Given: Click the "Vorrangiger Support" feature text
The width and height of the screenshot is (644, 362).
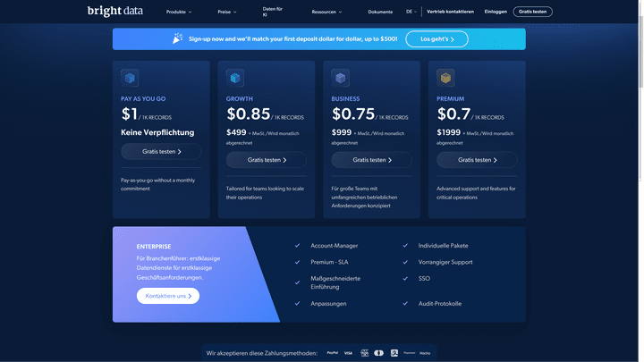Looking at the screenshot, I should [x=445, y=262].
